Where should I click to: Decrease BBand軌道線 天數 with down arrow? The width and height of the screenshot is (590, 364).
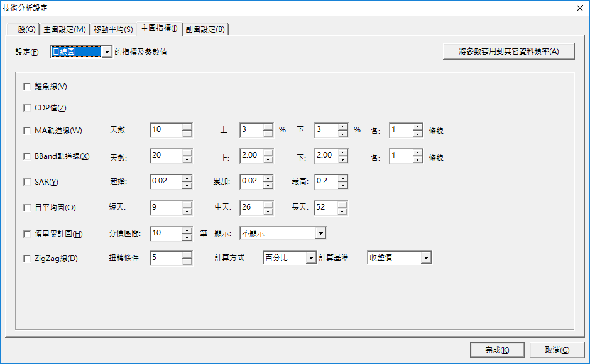click(187, 159)
